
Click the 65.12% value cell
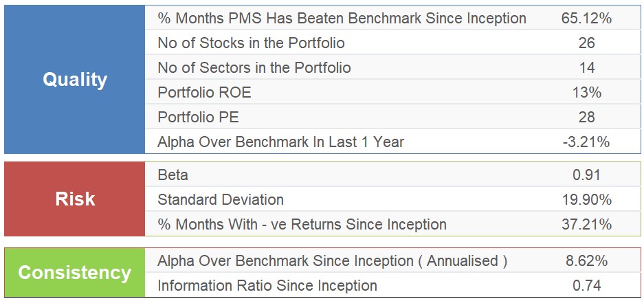coord(586,18)
